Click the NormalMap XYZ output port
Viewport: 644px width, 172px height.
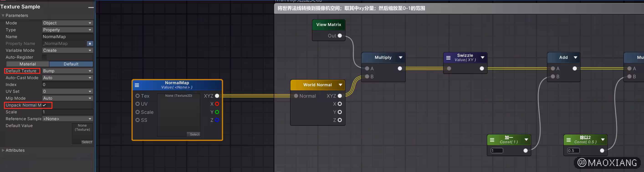[217, 96]
